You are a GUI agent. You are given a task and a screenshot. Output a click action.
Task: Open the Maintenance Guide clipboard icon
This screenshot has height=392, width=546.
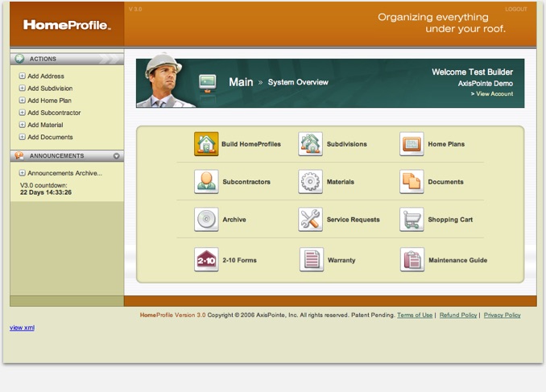pyautogui.click(x=412, y=260)
